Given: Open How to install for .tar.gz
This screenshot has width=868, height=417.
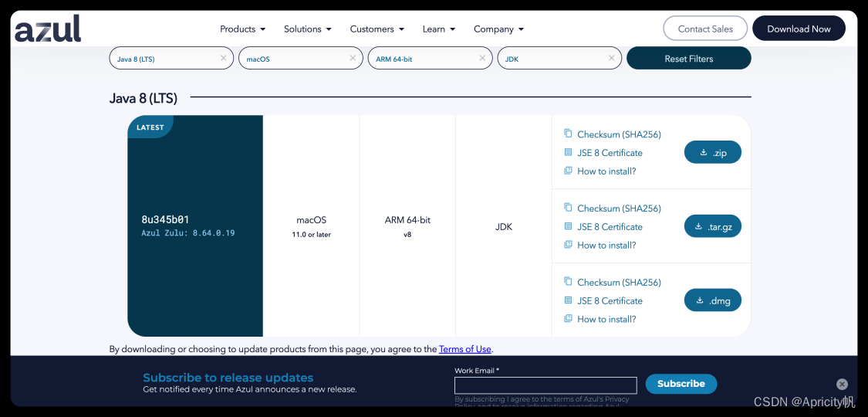Looking at the screenshot, I should coord(606,245).
